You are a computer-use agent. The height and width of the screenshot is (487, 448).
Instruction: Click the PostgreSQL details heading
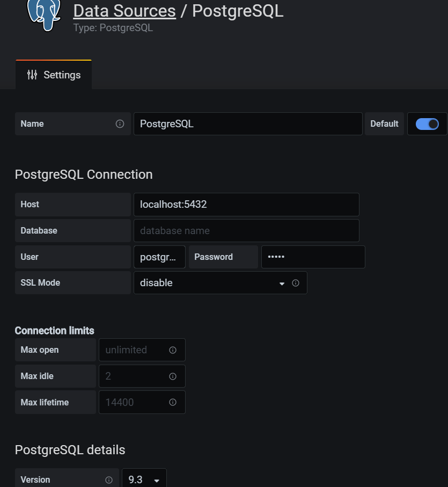[x=70, y=450]
